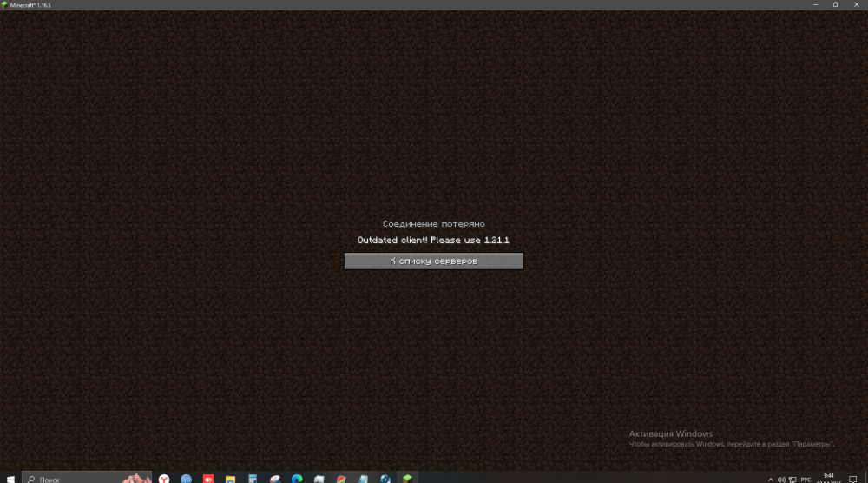Click the Minecraft icon in the title bar
The width and height of the screenshot is (868, 483).
coord(4,5)
